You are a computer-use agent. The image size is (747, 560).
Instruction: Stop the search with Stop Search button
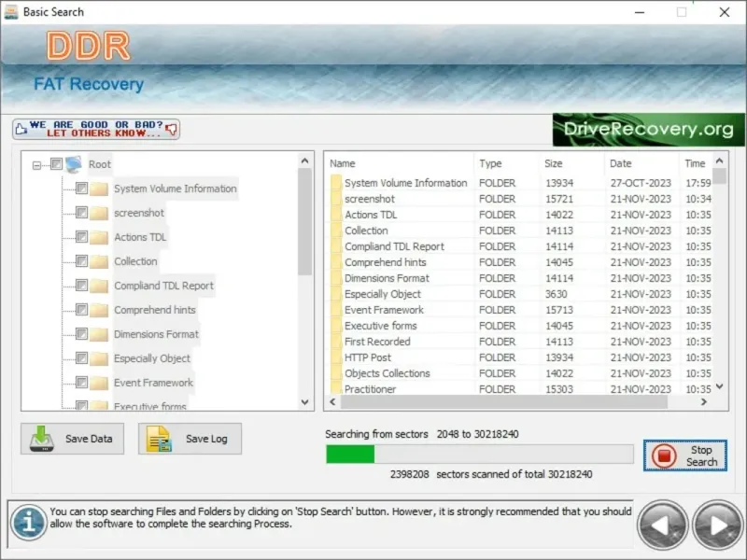pos(685,455)
